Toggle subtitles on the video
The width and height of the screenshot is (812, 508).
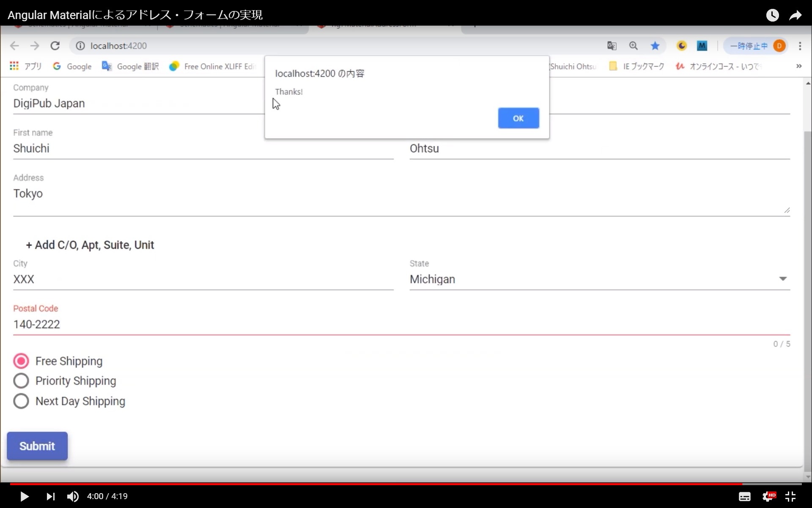(744, 496)
